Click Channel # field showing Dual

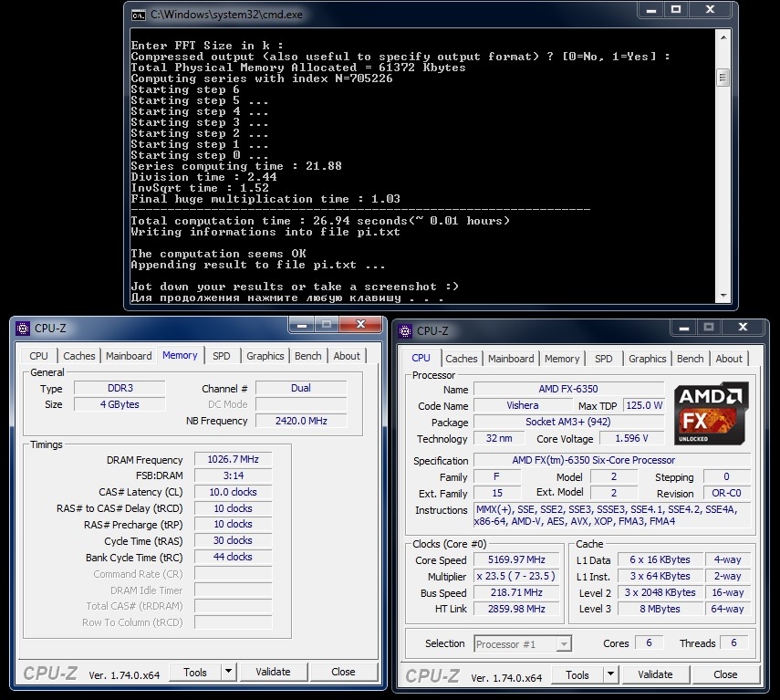301,388
